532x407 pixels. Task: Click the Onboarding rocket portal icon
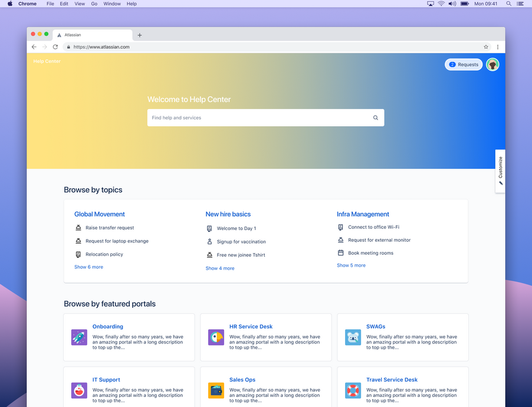(x=79, y=337)
